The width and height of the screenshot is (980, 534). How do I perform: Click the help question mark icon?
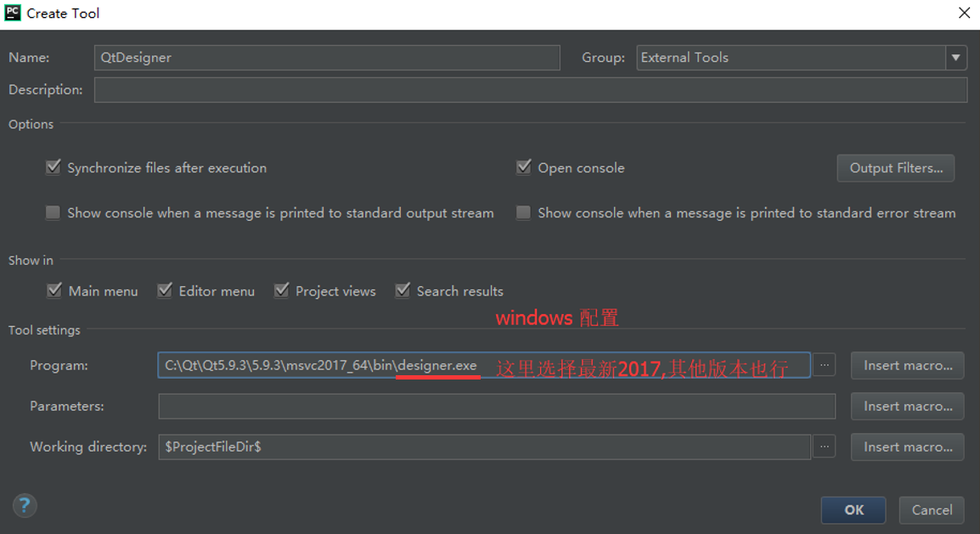25,505
